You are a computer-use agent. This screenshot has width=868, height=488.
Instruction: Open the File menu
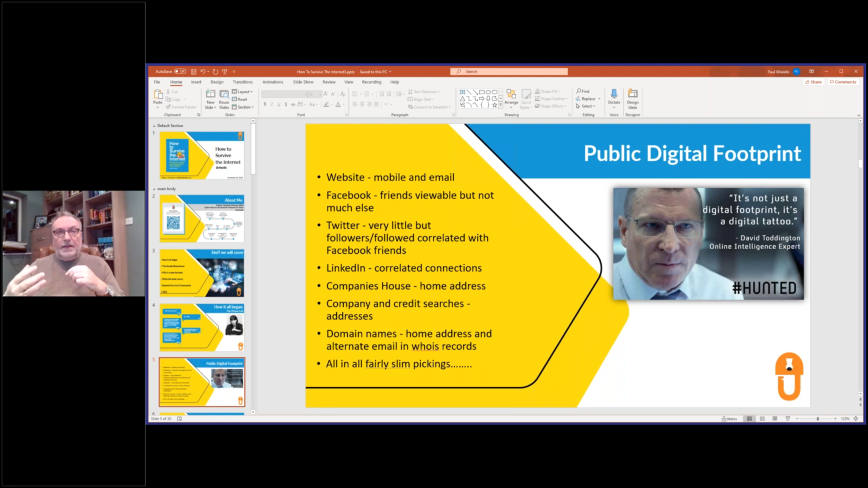point(157,82)
